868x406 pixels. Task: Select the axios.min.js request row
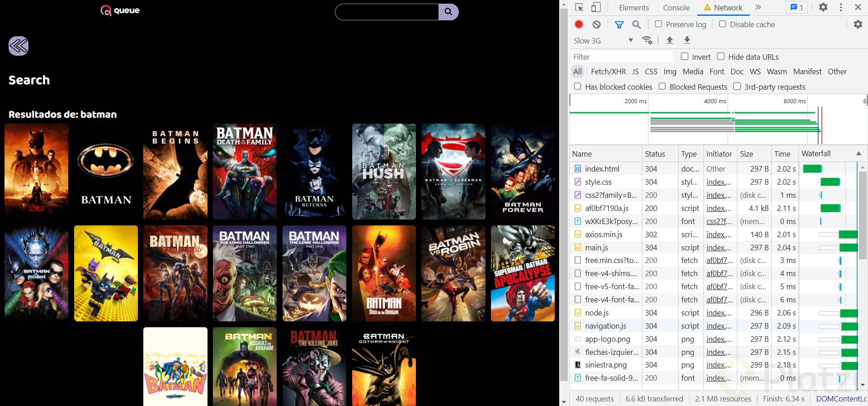pos(713,234)
